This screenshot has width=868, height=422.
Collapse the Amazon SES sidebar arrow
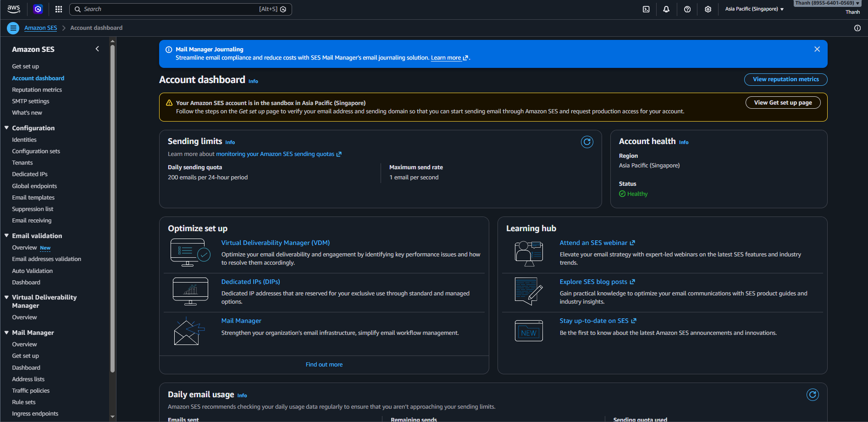(97, 49)
